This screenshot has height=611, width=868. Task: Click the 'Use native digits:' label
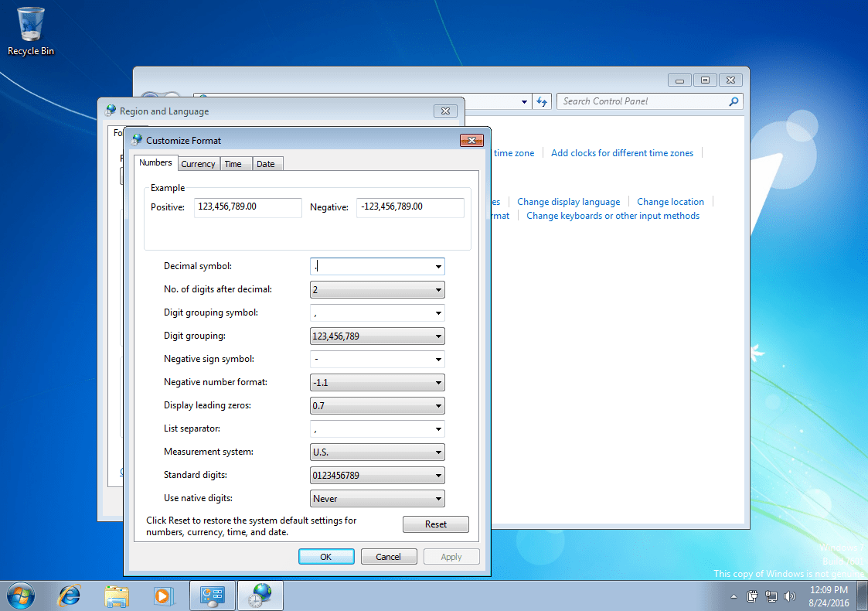tap(198, 498)
